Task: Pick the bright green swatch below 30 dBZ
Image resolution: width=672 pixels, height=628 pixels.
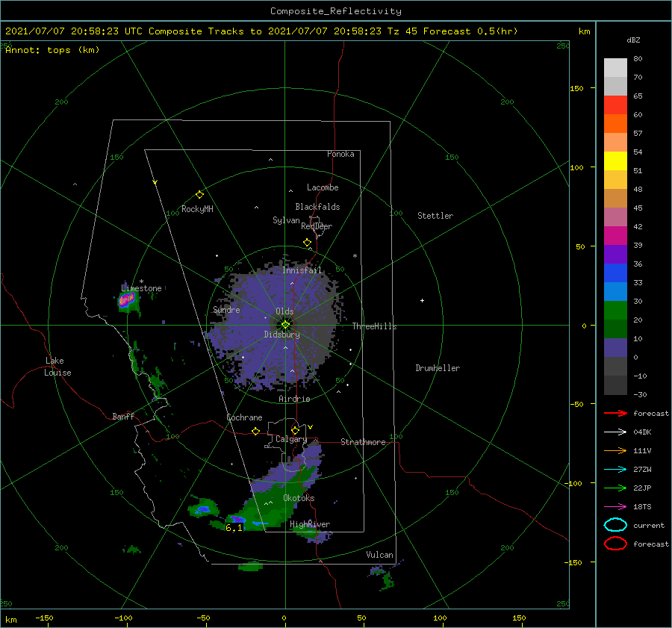Action: 615,310
